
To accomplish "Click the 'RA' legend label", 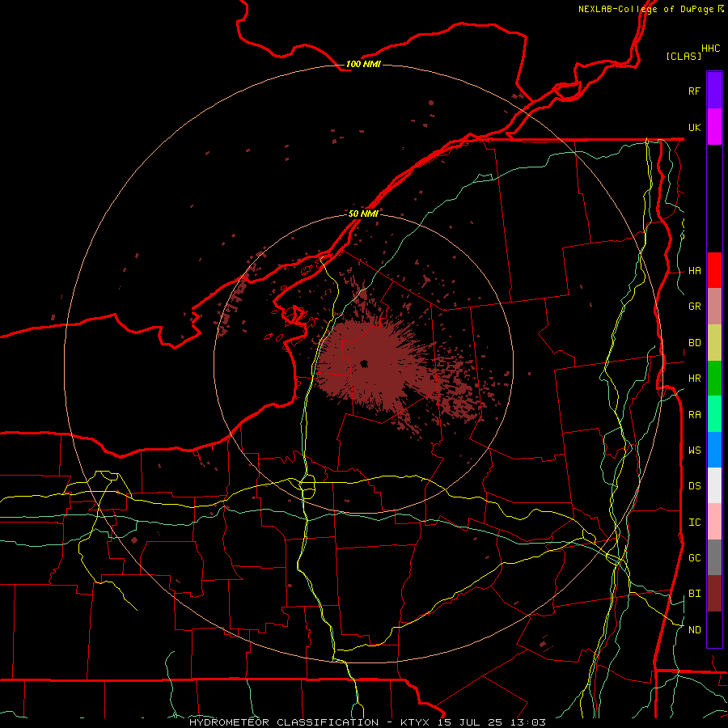I will 695,415.
